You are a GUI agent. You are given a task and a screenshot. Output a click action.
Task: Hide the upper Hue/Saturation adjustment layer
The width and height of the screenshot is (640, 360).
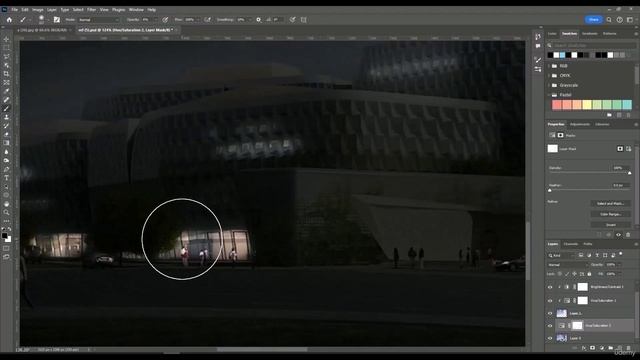[550, 301]
